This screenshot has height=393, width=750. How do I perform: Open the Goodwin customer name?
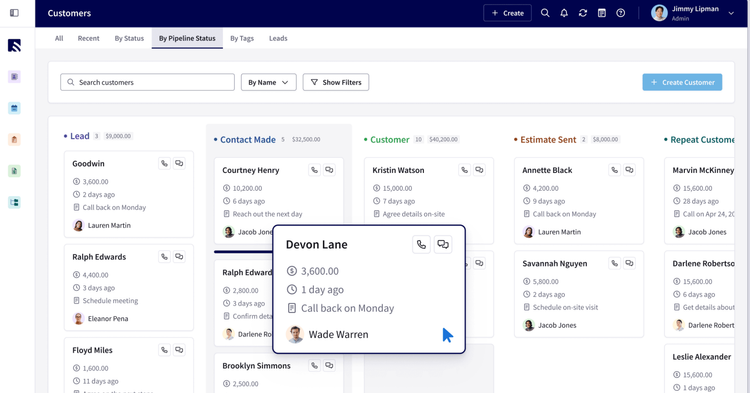[x=88, y=164]
